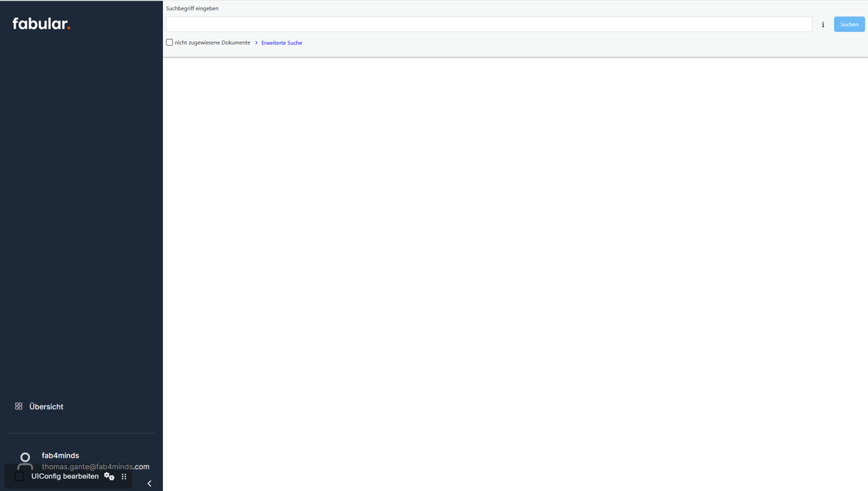
Task: Open the account menu for fab4minds
Action: (60, 455)
